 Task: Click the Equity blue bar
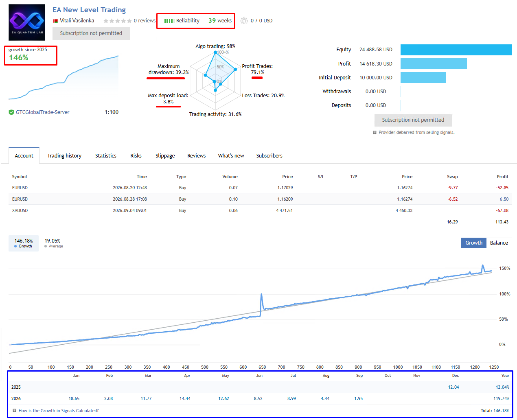point(456,50)
